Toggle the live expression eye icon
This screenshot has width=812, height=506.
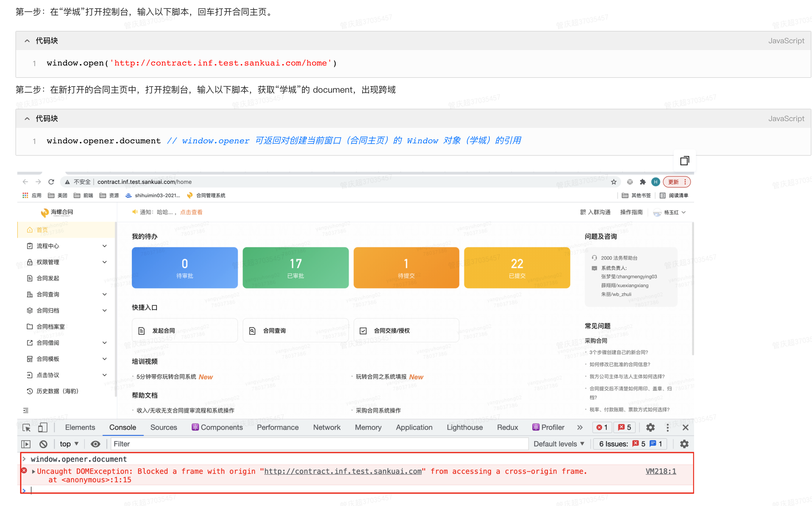point(95,444)
